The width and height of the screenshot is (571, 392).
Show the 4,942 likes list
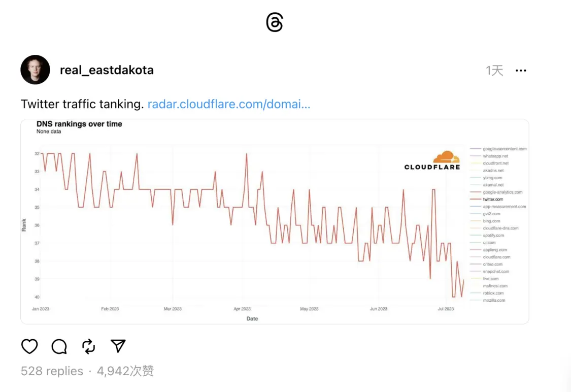coord(125,371)
